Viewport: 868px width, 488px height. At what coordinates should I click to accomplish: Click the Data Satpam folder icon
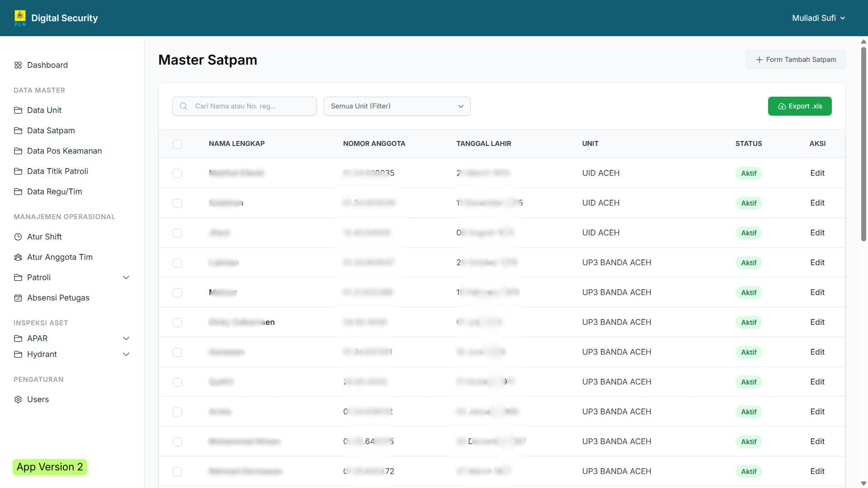18,131
